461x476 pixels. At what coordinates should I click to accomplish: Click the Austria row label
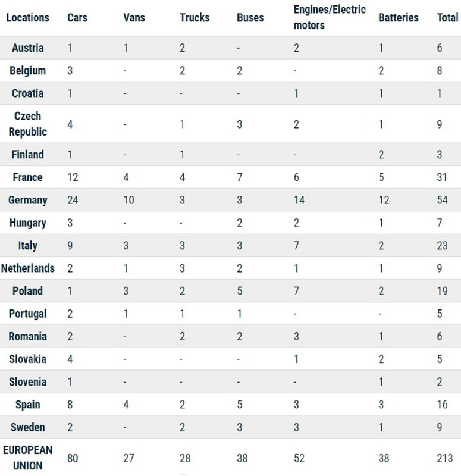tap(27, 48)
